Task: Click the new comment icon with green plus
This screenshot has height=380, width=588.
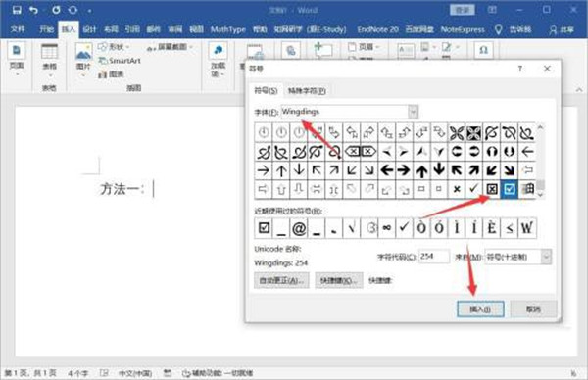Action: 322,50
